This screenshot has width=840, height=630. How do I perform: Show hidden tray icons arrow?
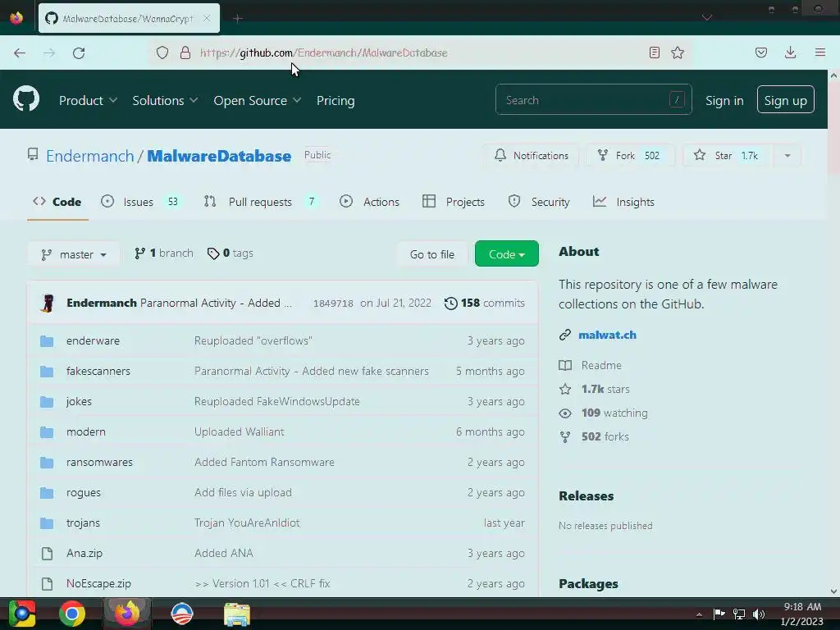pos(699,614)
